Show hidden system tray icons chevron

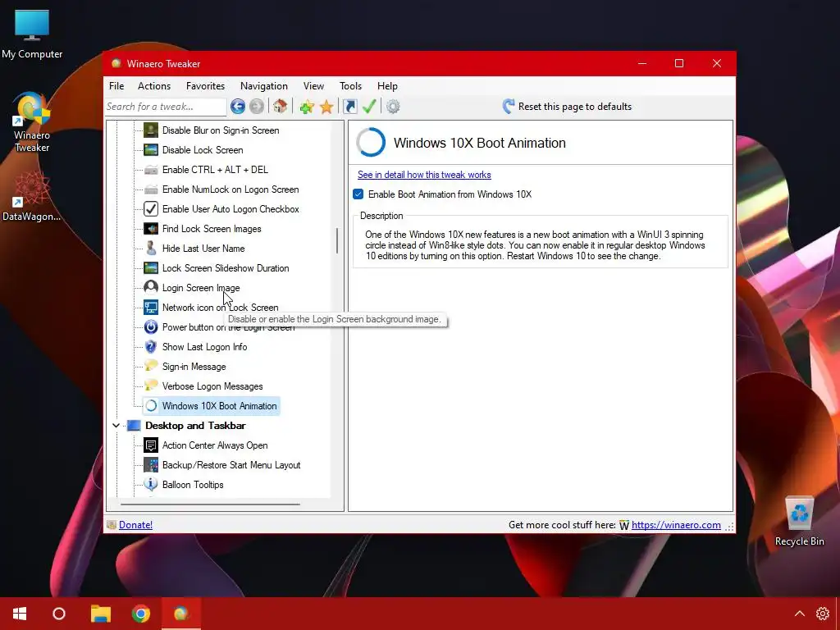pos(799,614)
